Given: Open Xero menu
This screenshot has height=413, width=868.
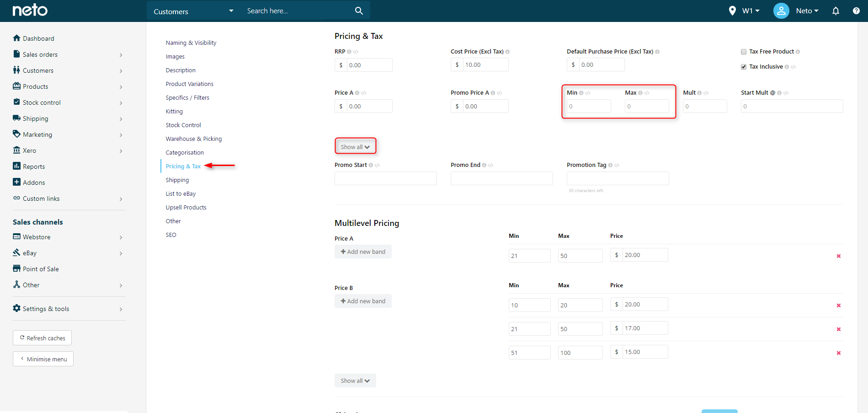Looking at the screenshot, I should (x=69, y=150).
